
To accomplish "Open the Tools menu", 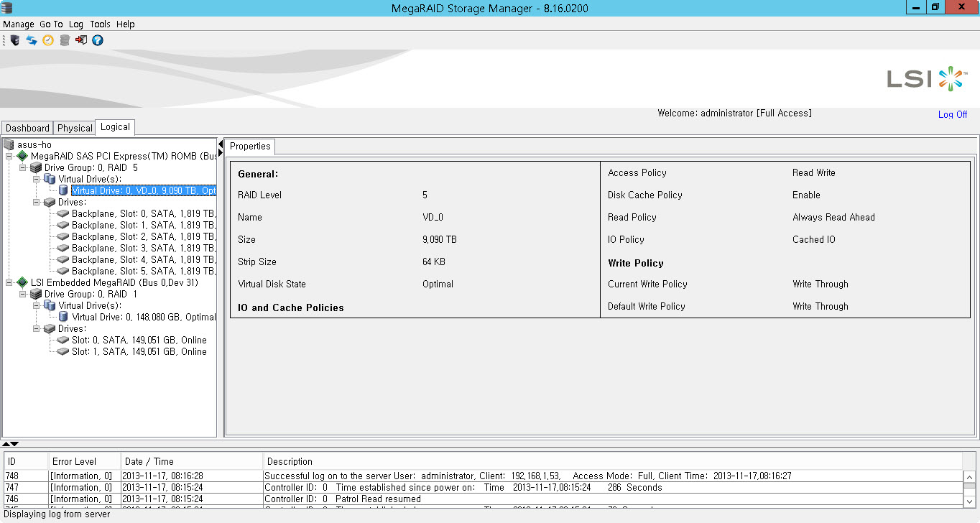I will 100,24.
